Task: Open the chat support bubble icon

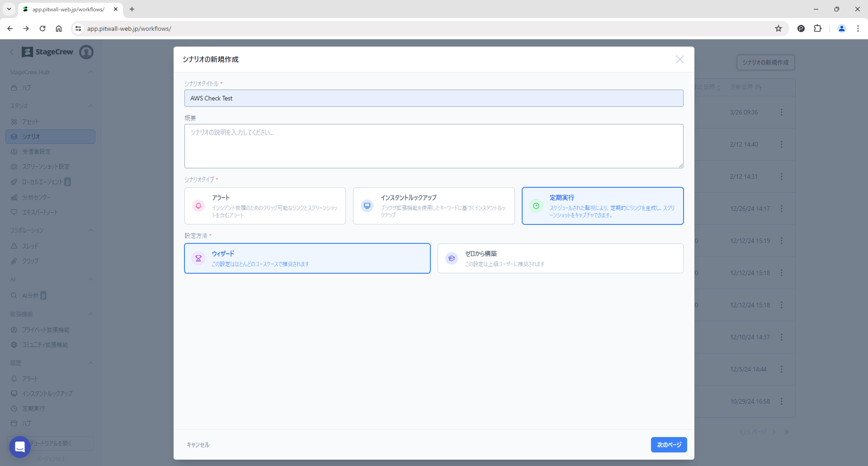Action: (x=20, y=447)
